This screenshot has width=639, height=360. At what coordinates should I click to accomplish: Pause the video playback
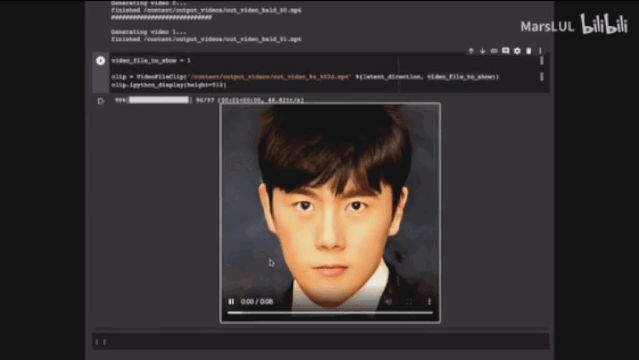click(x=231, y=302)
